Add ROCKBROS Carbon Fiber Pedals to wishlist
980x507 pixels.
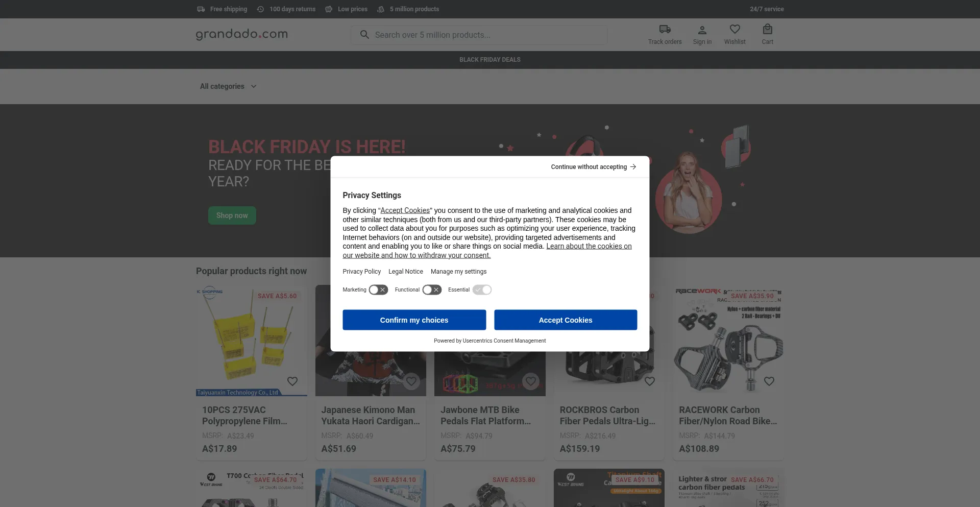(650, 381)
